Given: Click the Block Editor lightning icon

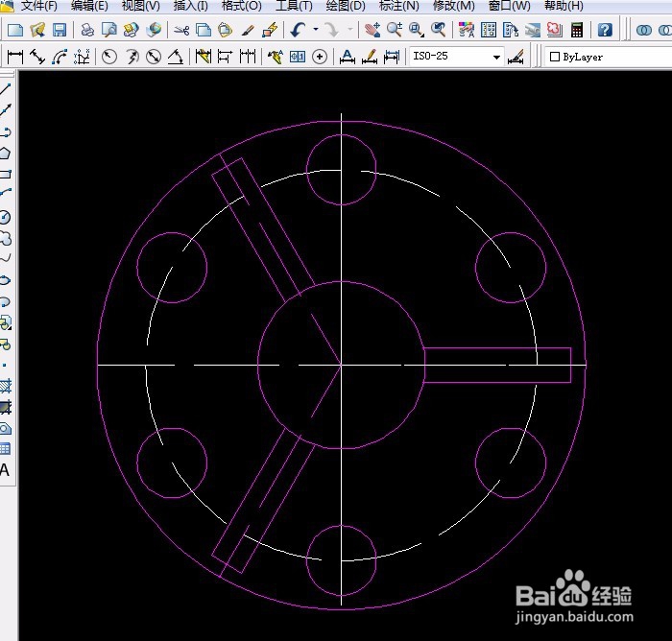Looking at the screenshot, I should click(x=270, y=30).
